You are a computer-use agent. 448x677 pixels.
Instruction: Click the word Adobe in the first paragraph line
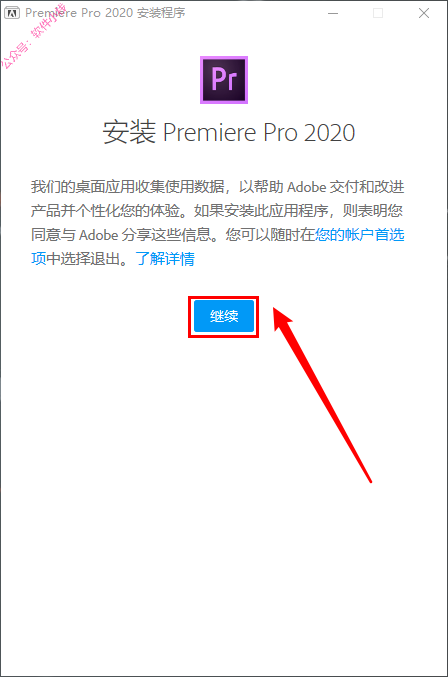click(306, 187)
